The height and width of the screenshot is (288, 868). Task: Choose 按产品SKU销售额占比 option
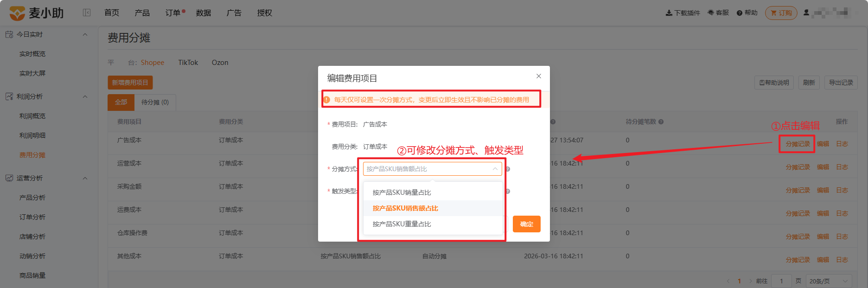(x=433, y=208)
